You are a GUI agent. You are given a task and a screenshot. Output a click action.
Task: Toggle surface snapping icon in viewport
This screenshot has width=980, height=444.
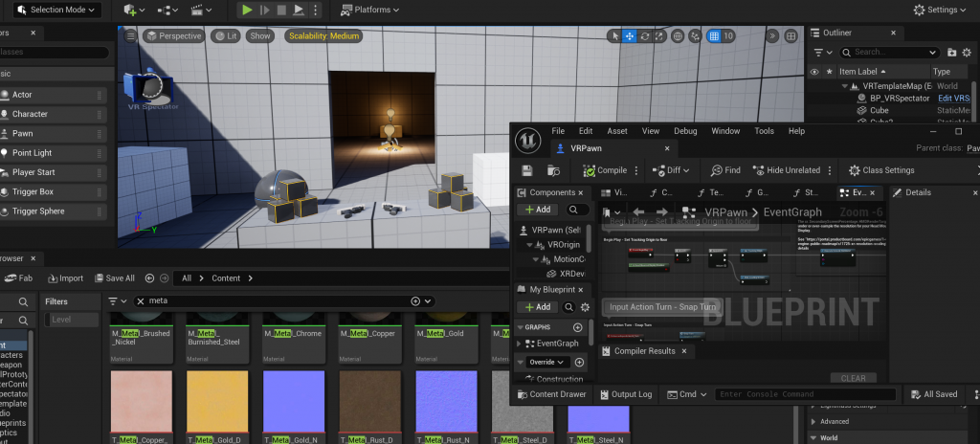696,36
